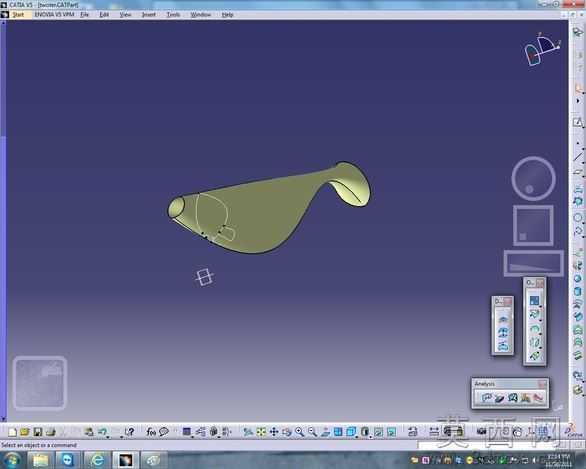This screenshot has height=469, width=586.
Task: Click the green arc icon in tall floating toolbar
Action: tap(534, 329)
